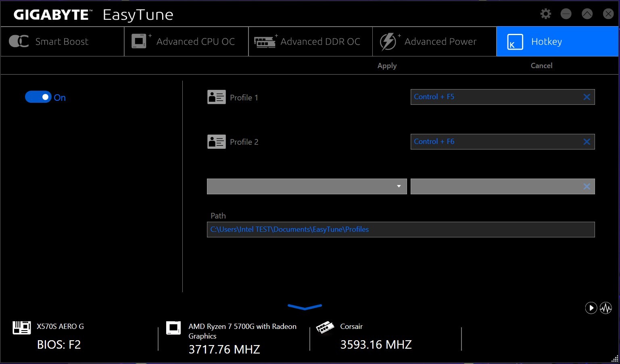
Task: Click the memory icon beside Corsair
Action: pyautogui.click(x=325, y=327)
